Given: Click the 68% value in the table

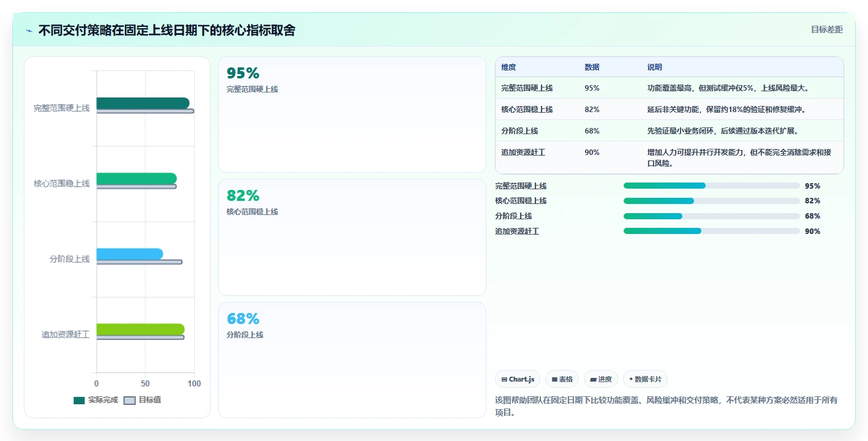Looking at the screenshot, I should tap(592, 131).
